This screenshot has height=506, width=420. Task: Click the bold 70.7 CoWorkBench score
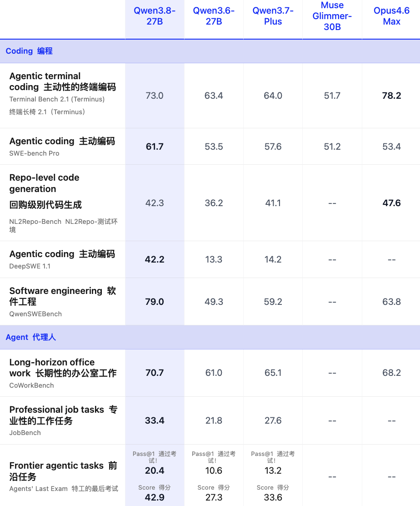pos(155,373)
